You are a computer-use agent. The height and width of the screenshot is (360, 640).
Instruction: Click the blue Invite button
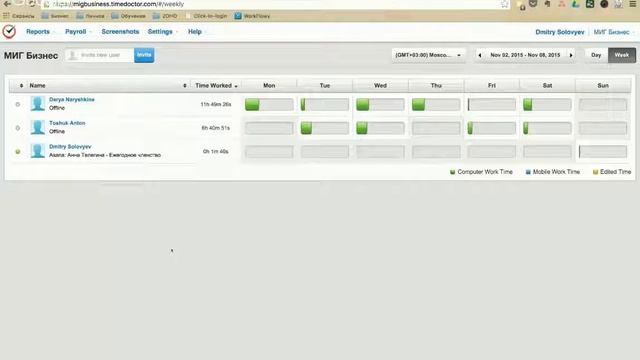click(144, 55)
